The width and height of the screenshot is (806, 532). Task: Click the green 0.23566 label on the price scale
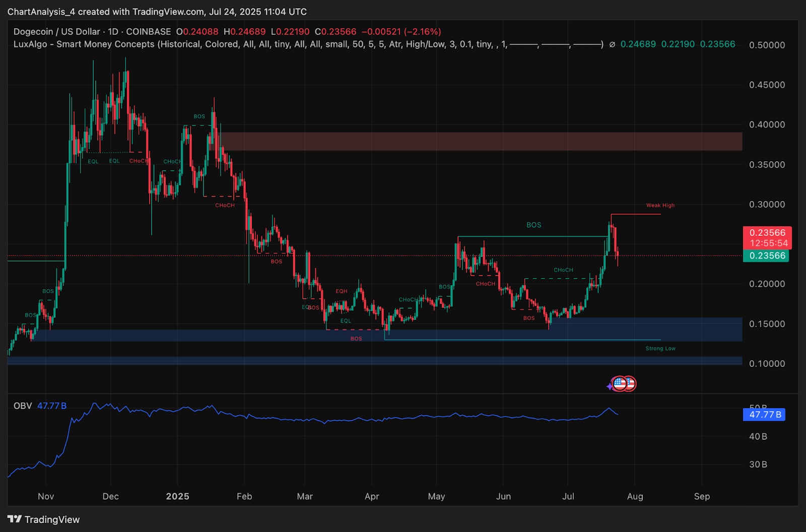(766, 255)
